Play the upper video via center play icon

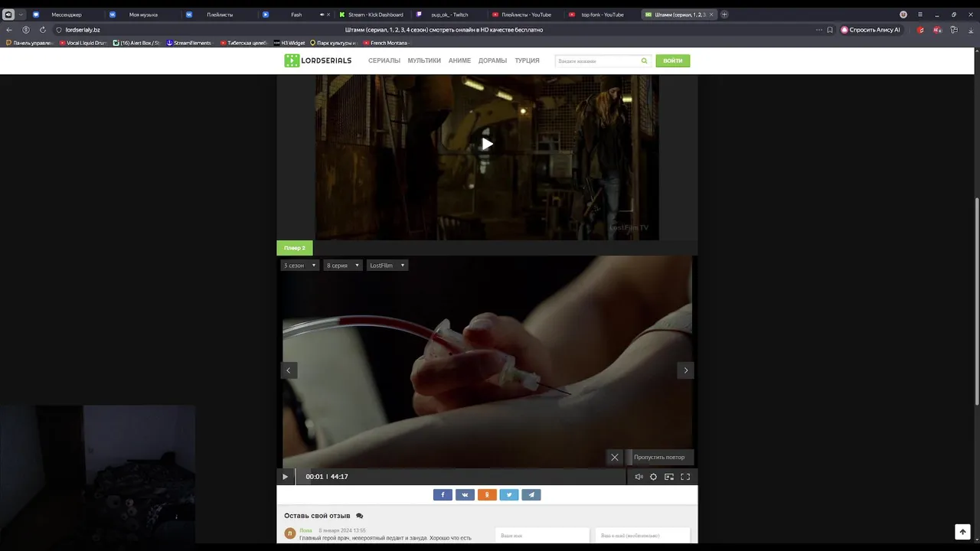point(487,144)
